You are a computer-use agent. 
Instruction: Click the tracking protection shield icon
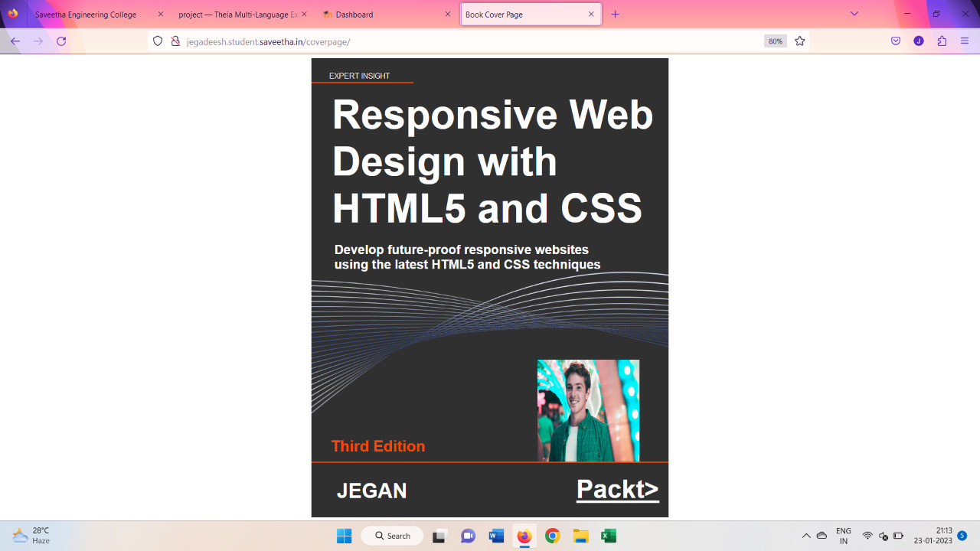(x=158, y=41)
